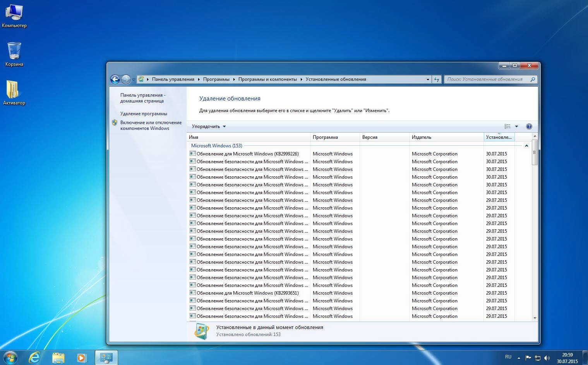The height and width of the screenshot is (365, 588).
Task: Show hidden tray icons arrow
Action: pos(518,358)
